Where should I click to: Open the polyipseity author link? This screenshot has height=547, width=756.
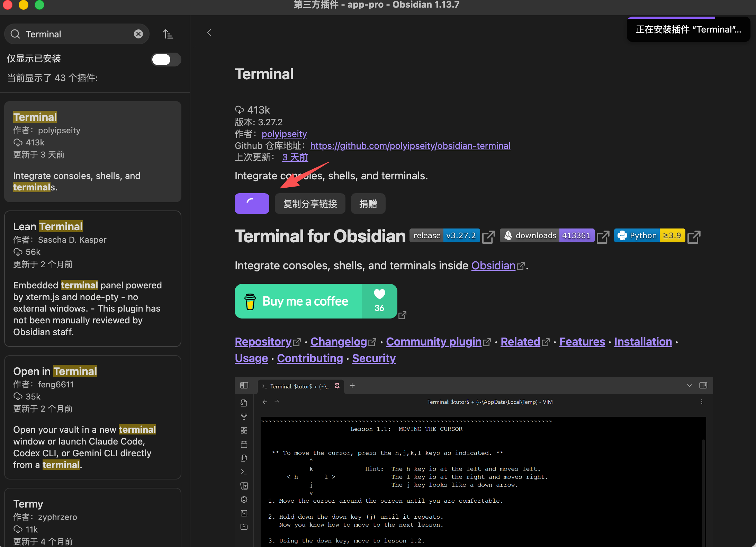pyautogui.click(x=284, y=134)
